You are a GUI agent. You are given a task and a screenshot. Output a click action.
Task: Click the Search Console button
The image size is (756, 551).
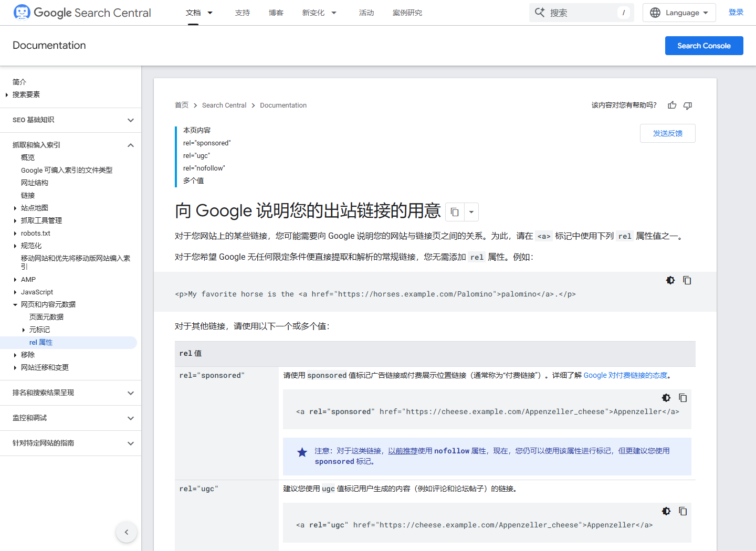pos(704,46)
